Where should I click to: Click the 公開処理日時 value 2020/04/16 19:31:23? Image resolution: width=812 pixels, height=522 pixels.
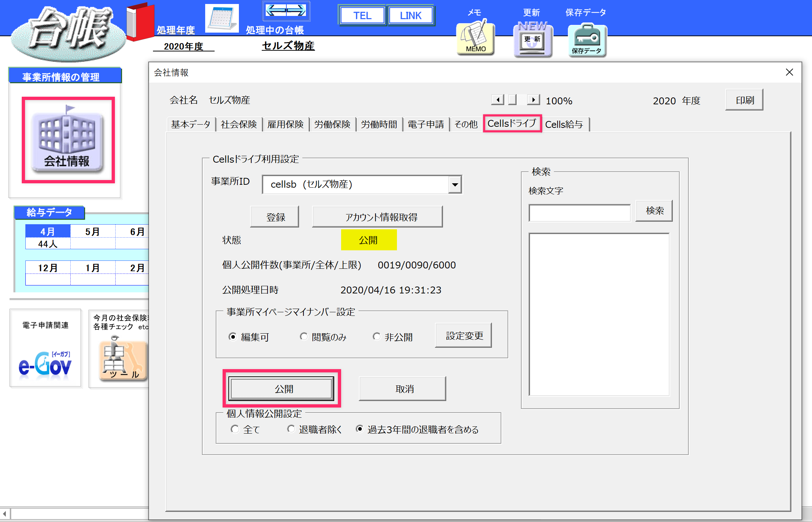pyautogui.click(x=391, y=290)
